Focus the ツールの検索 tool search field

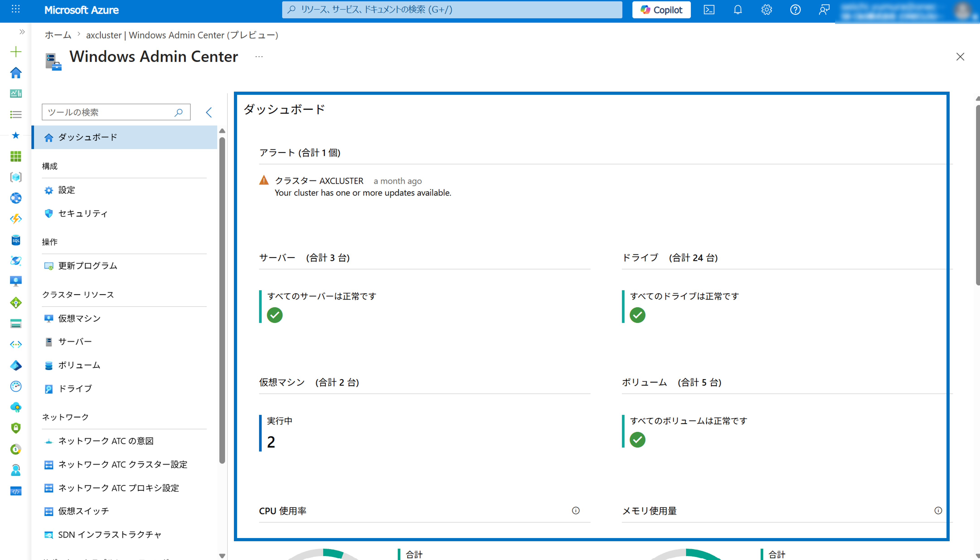[116, 112]
